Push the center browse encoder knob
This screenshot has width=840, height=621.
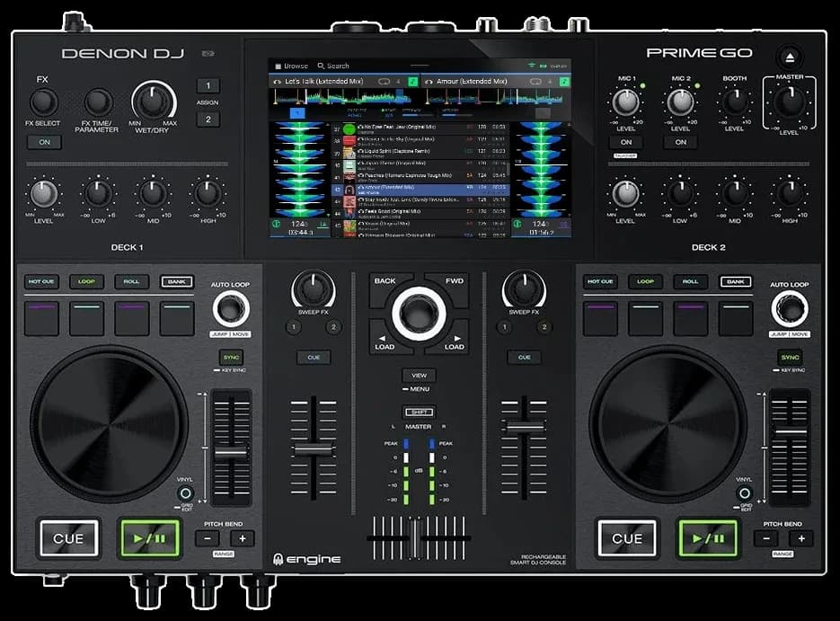coord(419,314)
